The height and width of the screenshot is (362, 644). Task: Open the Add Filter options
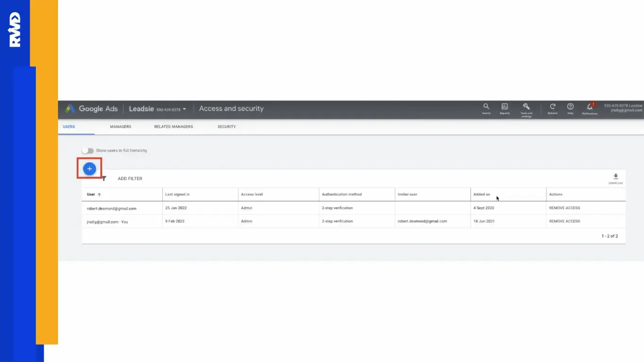130,178
